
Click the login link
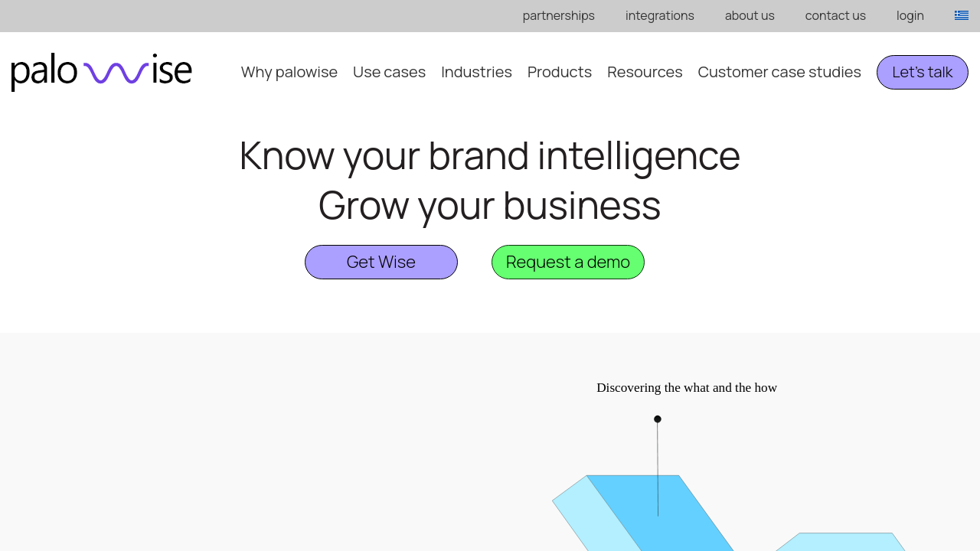pyautogui.click(x=910, y=15)
